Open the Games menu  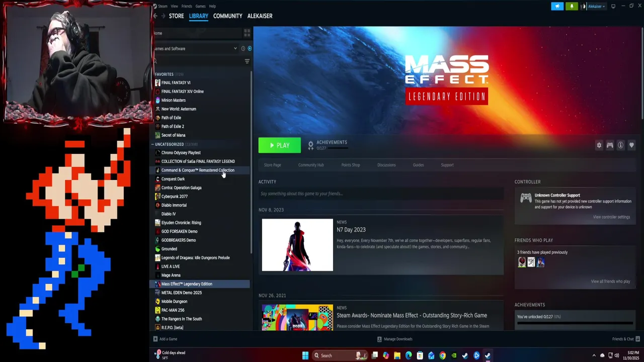(200, 6)
